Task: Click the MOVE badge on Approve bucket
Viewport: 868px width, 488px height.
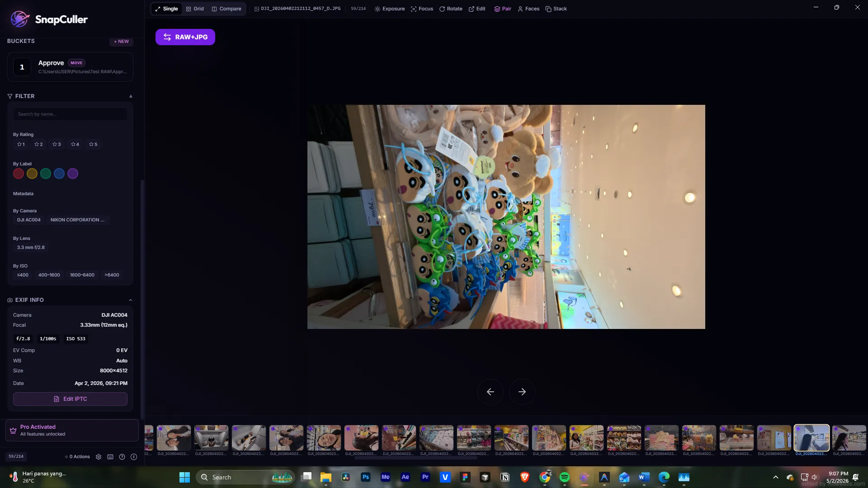Action: point(76,63)
